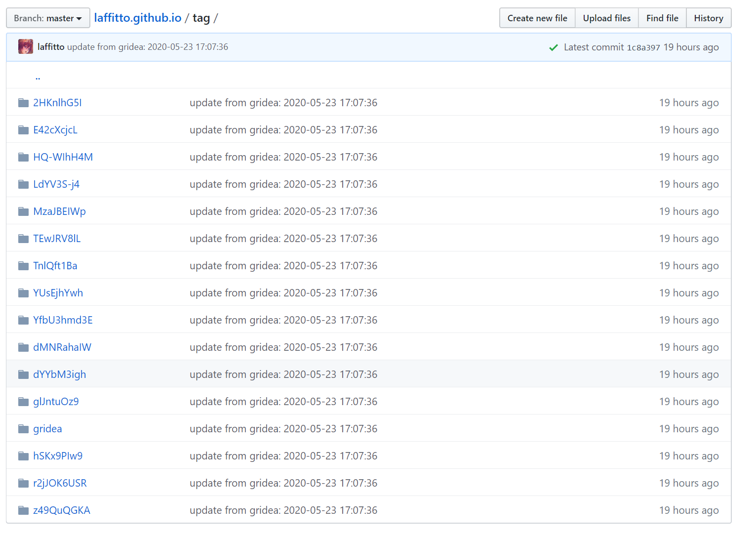756x538 pixels.
Task: Click folder icon next to YUsEjhYwh
Action: click(x=23, y=293)
